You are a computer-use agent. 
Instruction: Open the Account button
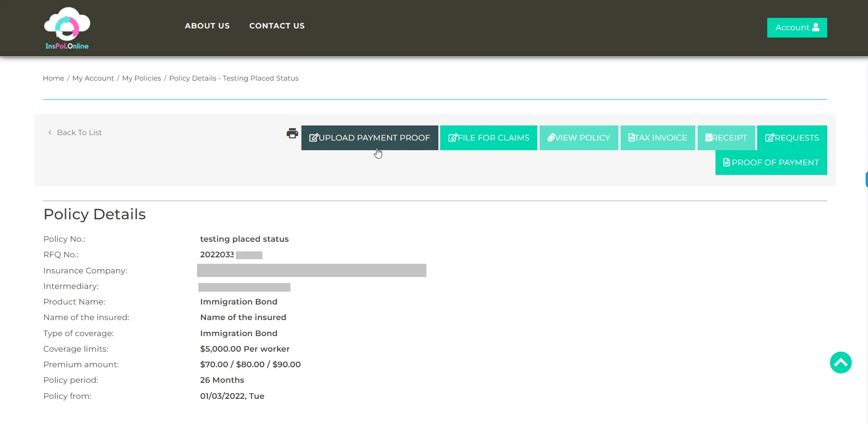point(797,27)
